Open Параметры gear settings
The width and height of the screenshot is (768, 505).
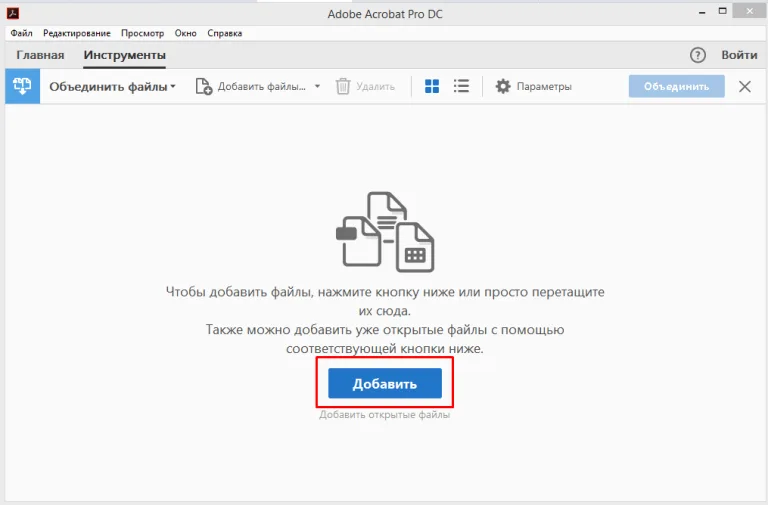click(x=533, y=86)
